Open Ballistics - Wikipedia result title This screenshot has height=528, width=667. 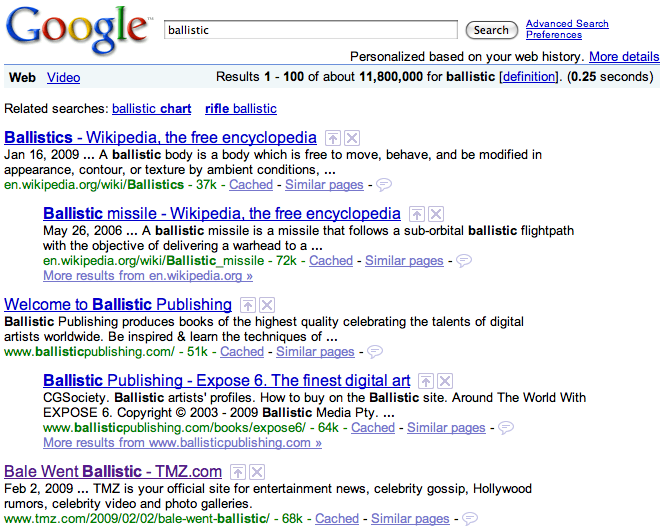[160, 137]
